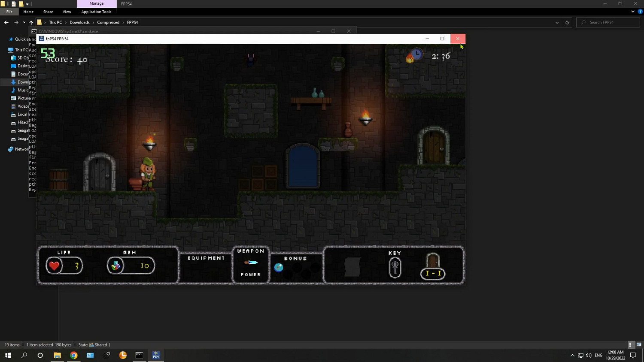Expand the ribbon with the chevron
The image size is (644, 362).
(x=633, y=12)
